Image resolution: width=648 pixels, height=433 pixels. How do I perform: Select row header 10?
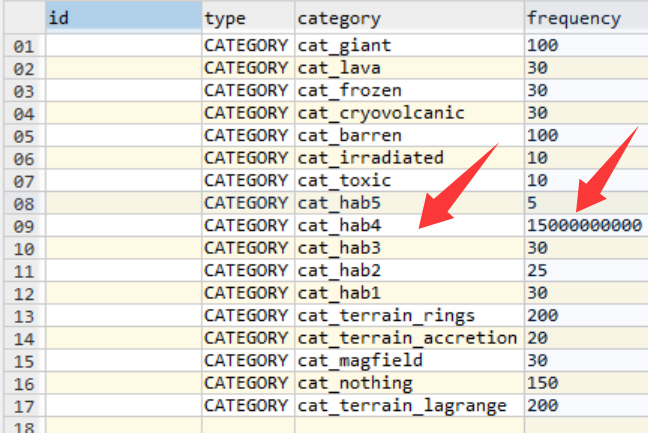pos(24,248)
